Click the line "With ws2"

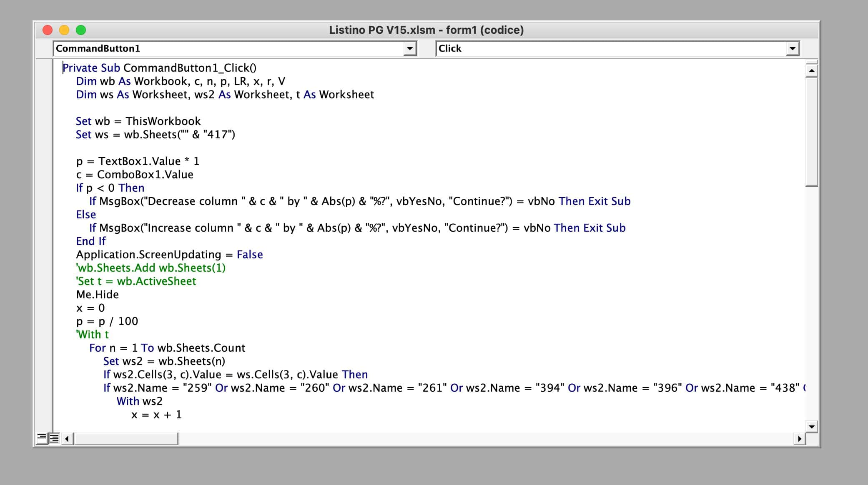coord(140,401)
